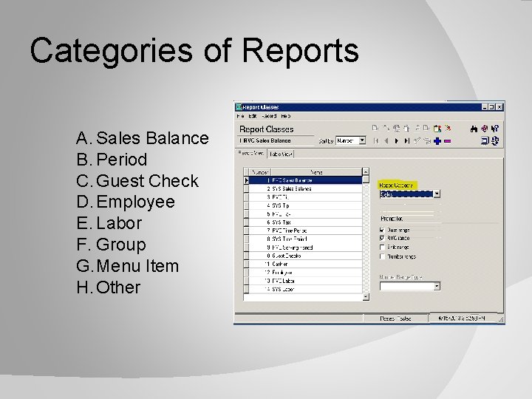Click the list scrollbar down arrow
The width and height of the screenshot is (532, 399).
point(366,297)
